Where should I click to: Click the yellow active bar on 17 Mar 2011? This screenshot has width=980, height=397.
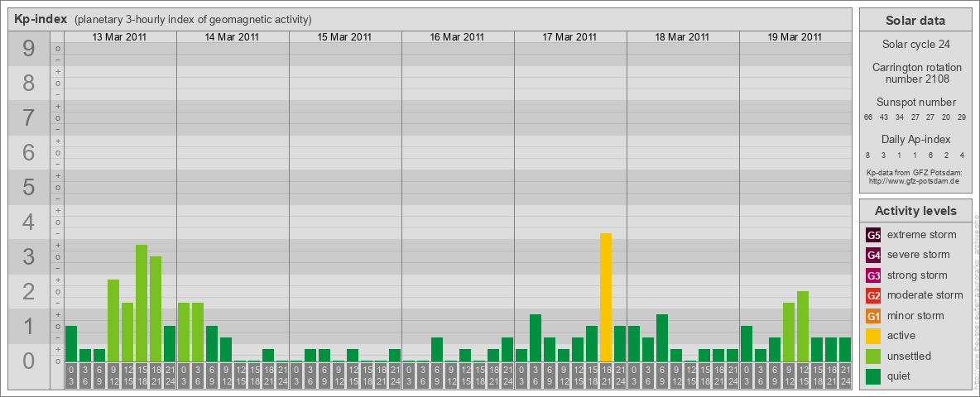click(606, 297)
